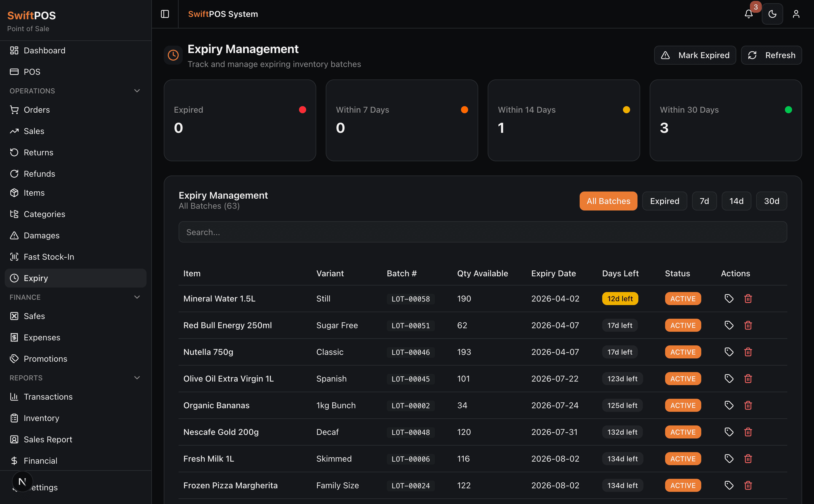Filter batches by Expired tab

click(x=664, y=201)
